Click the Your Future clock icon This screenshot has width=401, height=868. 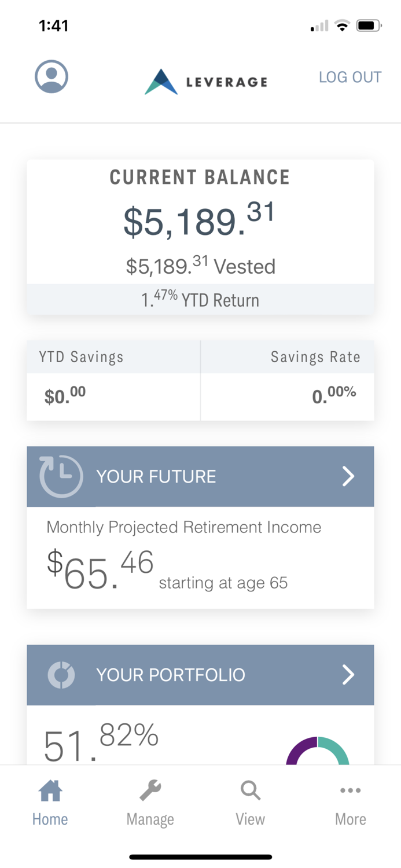pyautogui.click(x=61, y=476)
